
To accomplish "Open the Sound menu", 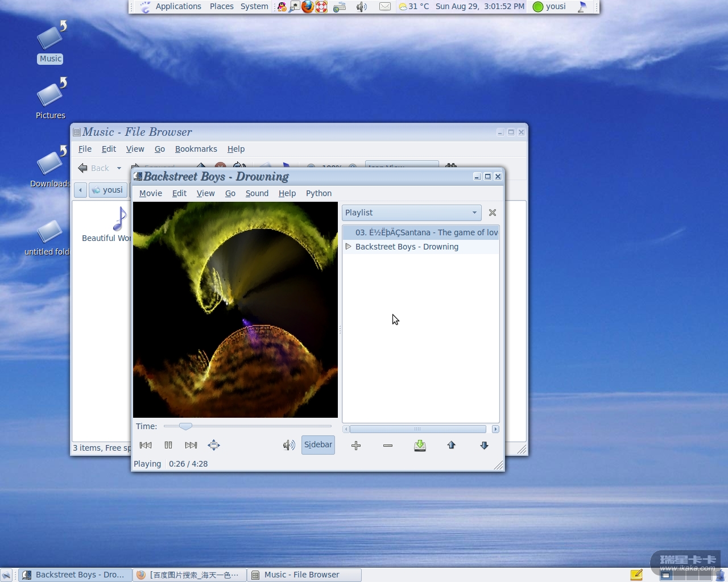I will [x=257, y=193].
